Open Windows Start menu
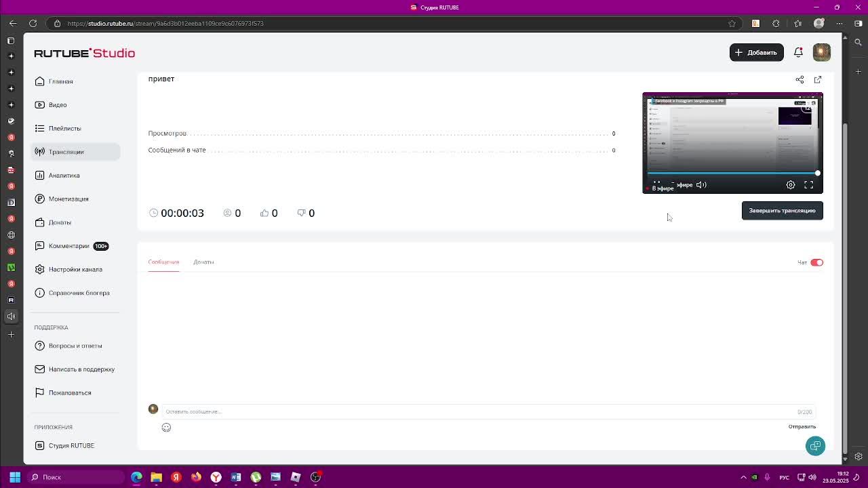The width and height of the screenshot is (868, 488). (x=15, y=477)
